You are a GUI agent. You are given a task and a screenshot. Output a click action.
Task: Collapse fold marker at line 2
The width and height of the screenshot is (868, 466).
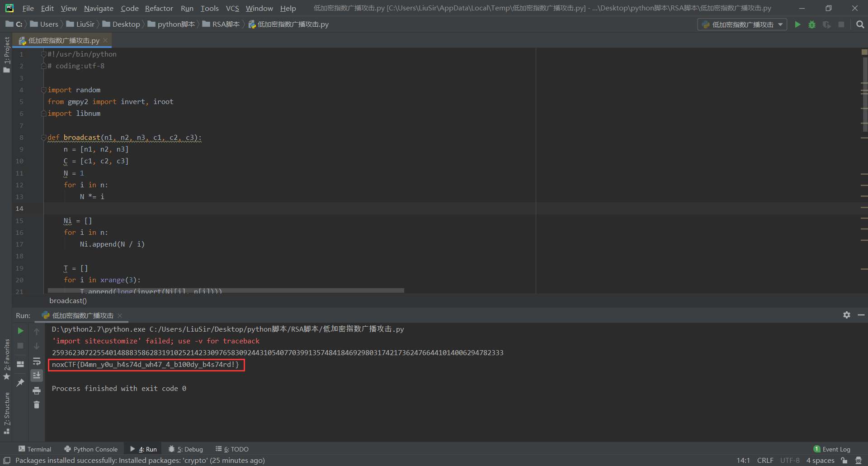(x=43, y=66)
